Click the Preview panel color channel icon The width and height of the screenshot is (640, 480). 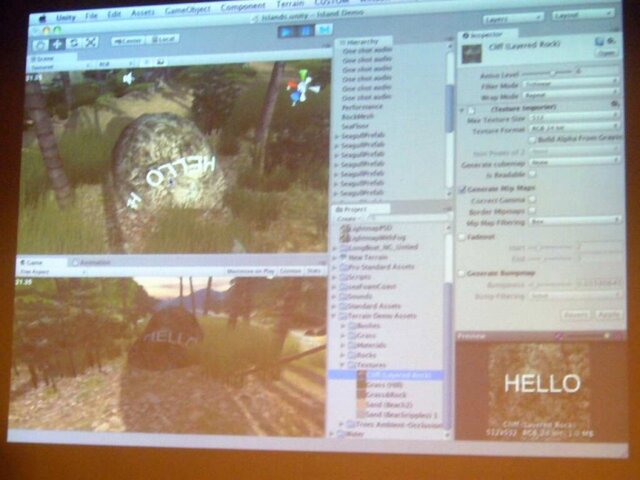click(x=559, y=336)
